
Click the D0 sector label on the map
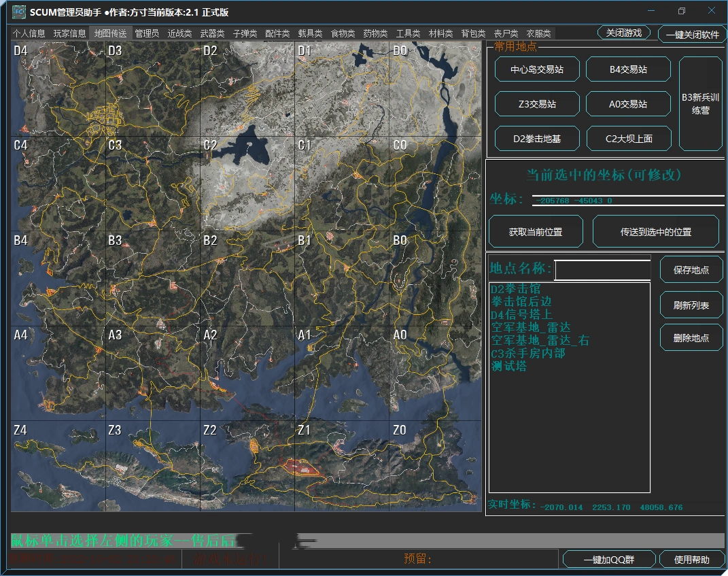point(400,50)
